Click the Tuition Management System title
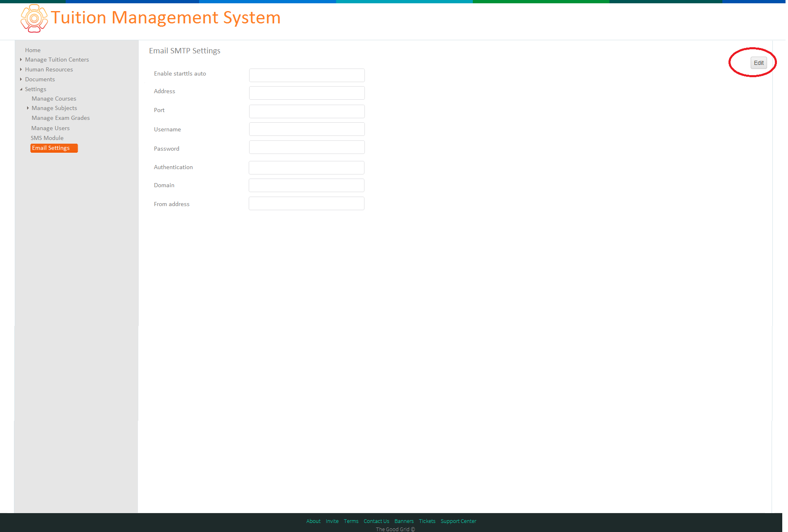The image size is (788, 532). coord(166,18)
